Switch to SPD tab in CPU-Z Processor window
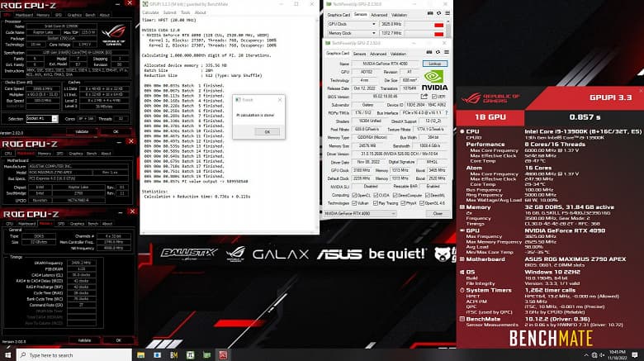The image size is (644, 361). [x=59, y=15]
